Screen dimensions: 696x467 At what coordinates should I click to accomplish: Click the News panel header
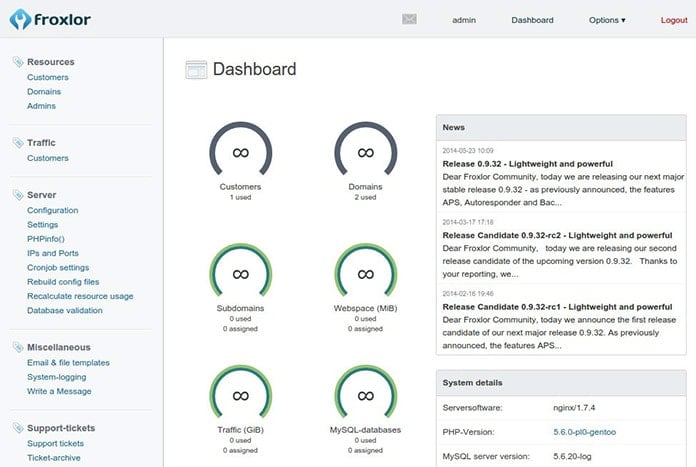coord(561,127)
